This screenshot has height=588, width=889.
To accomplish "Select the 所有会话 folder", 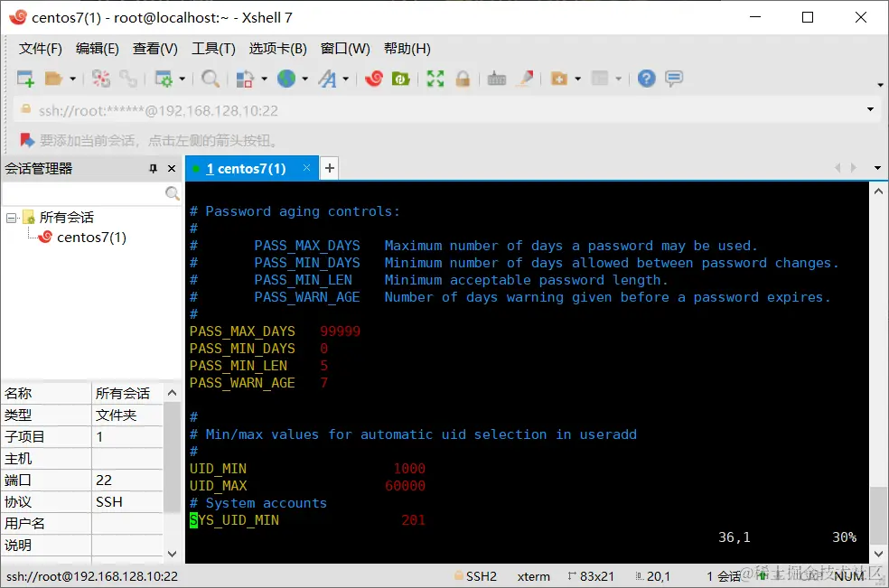I will (x=67, y=217).
